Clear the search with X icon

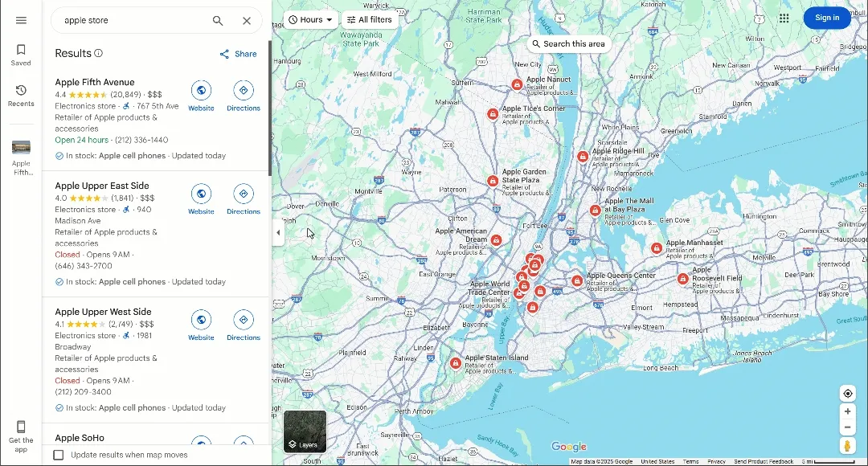pos(247,20)
